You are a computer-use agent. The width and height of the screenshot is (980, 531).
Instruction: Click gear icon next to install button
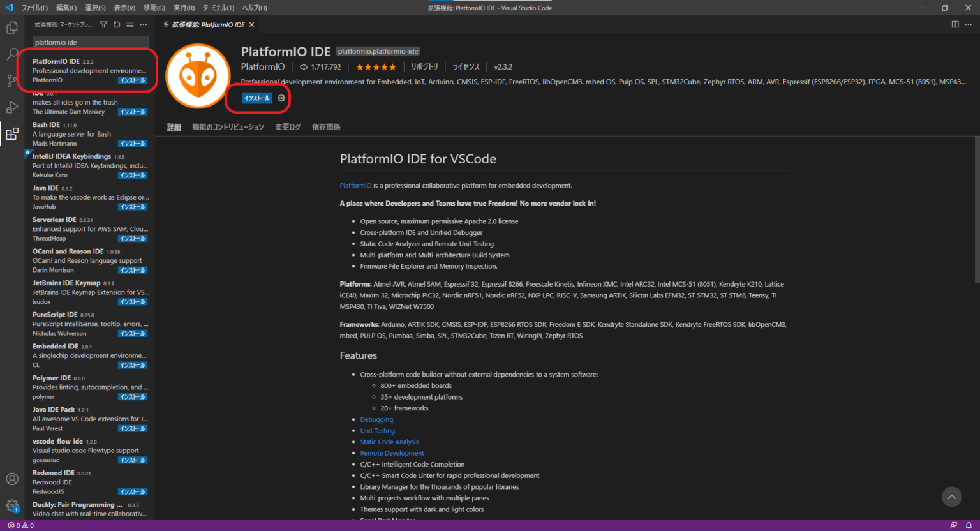tap(281, 98)
